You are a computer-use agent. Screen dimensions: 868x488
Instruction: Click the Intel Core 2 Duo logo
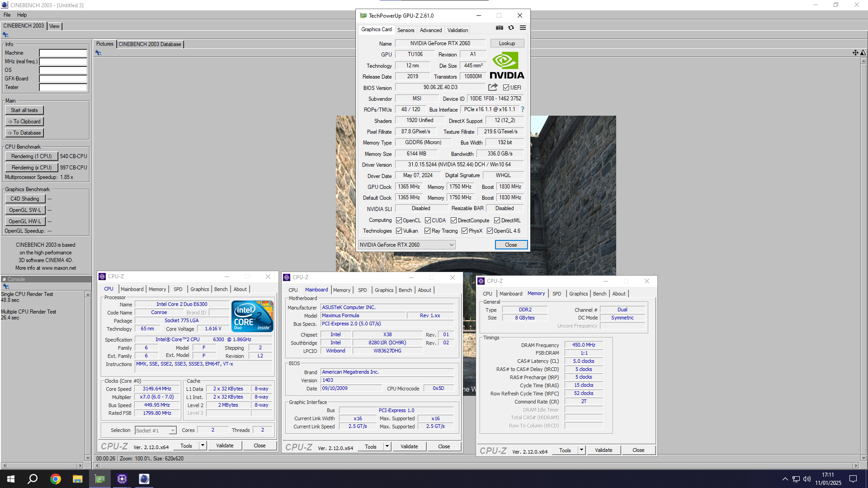[252, 316]
